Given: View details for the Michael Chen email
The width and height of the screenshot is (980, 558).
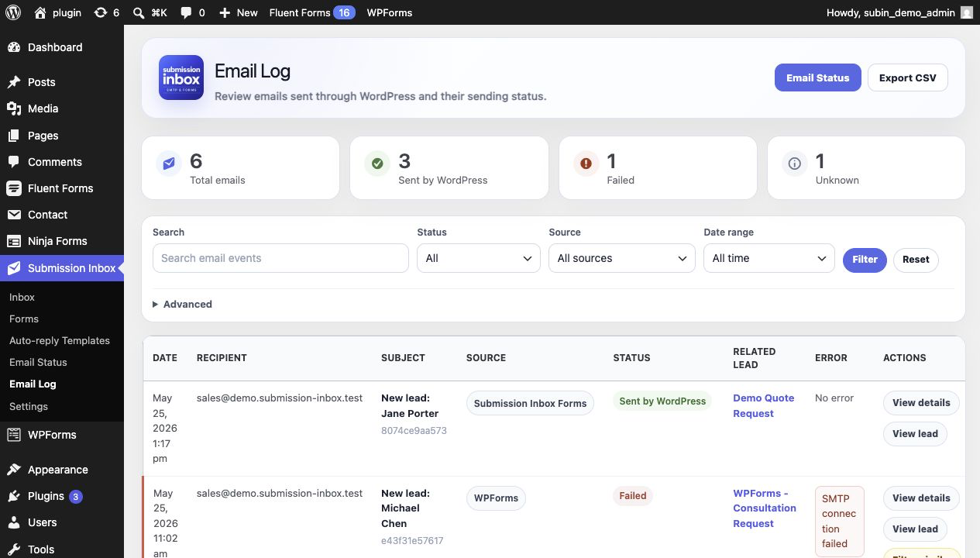Looking at the screenshot, I should 921,498.
